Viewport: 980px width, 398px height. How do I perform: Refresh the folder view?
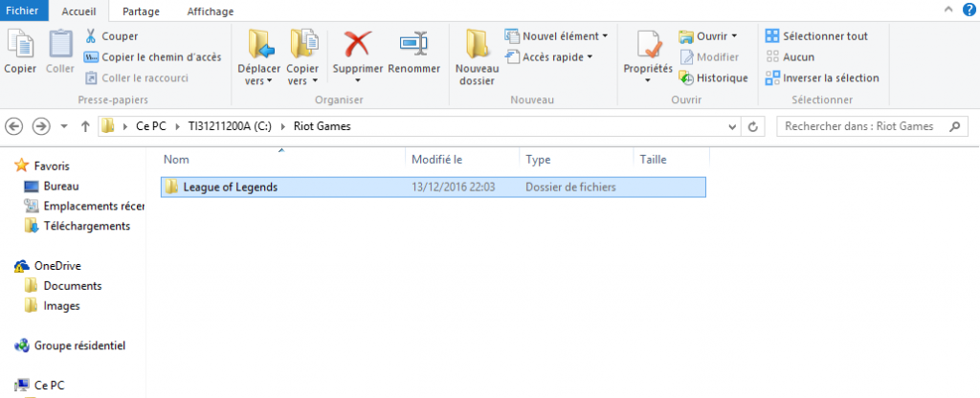coord(753,126)
